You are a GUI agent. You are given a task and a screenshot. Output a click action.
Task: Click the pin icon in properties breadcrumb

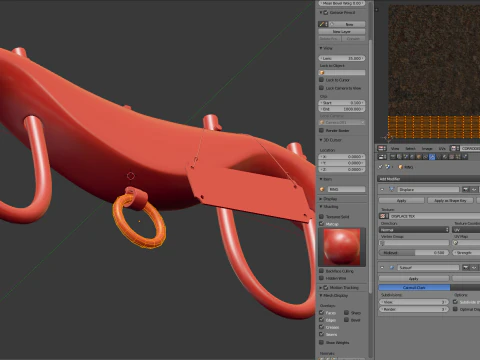[380, 167]
